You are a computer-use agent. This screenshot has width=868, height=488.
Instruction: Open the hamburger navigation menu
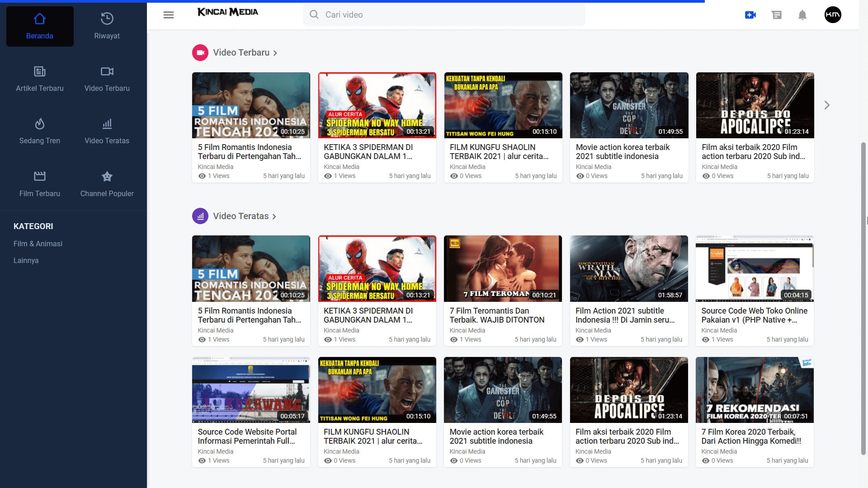click(169, 15)
